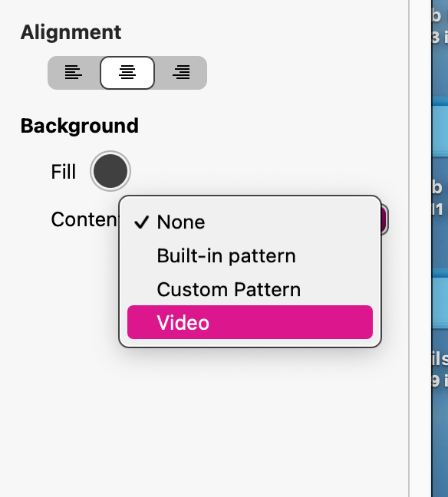Click the upper desktop folder at right edge
Screen dimensions: 448x497
(x=440, y=127)
